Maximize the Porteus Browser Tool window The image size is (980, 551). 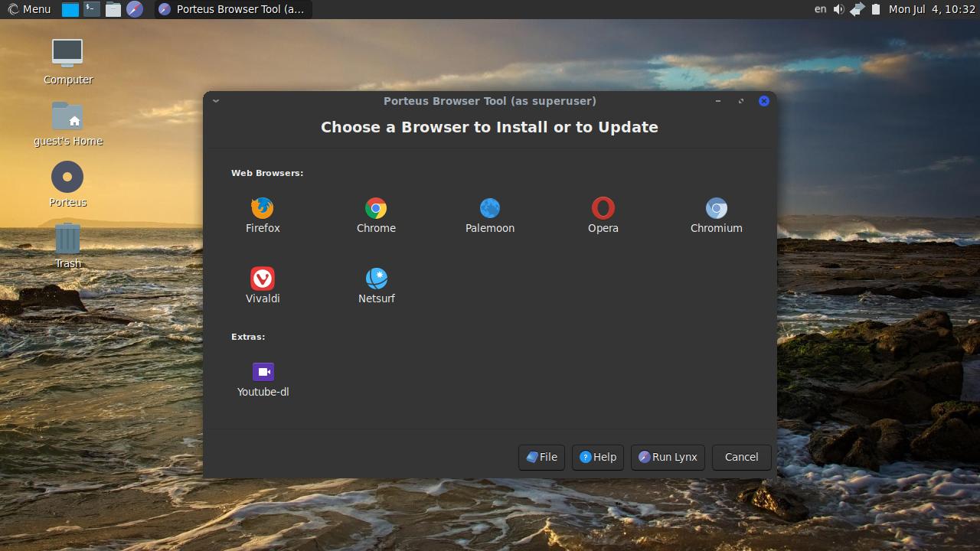pos(741,101)
